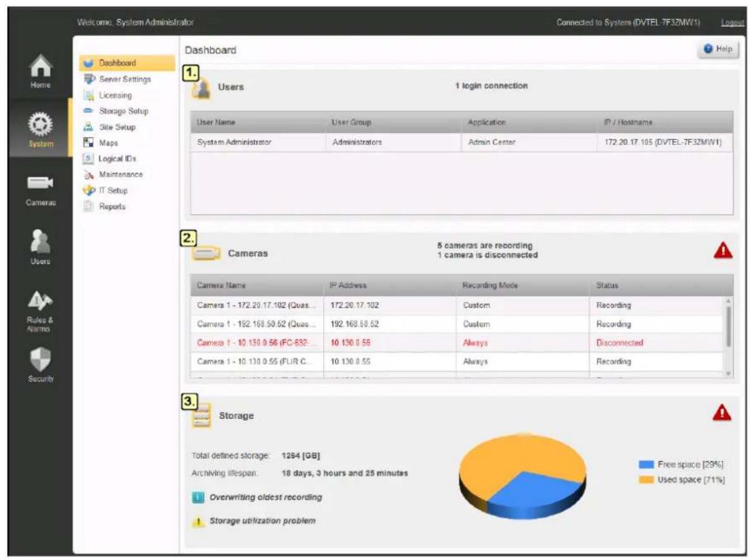The image size is (750, 560).
Task: Sort by Recording Mode column header
Action: click(523, 286)
